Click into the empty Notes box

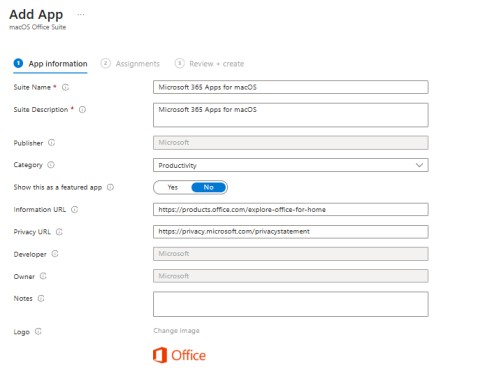coord(291,304)
